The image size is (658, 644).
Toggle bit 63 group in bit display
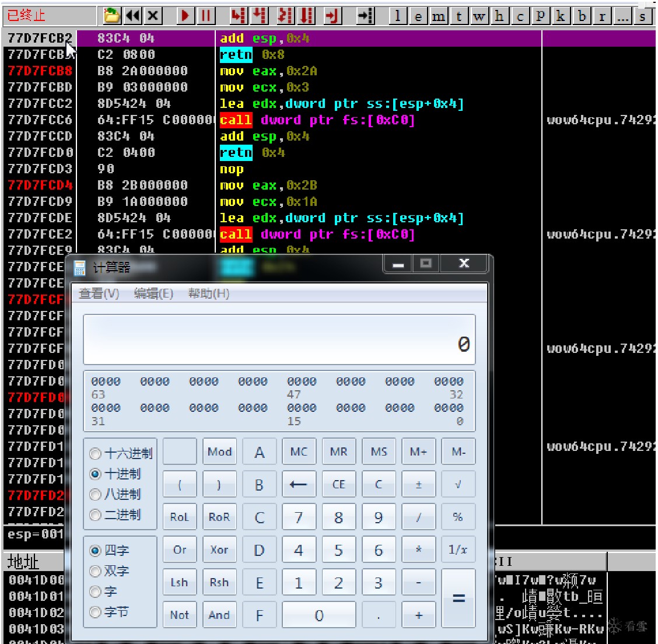[x=106, y=381]
